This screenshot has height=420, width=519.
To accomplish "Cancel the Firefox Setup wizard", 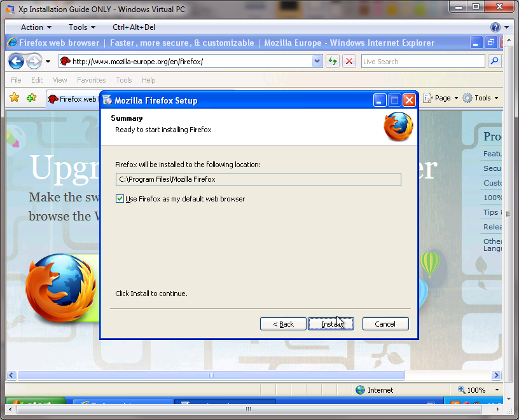I will [385, 324].
